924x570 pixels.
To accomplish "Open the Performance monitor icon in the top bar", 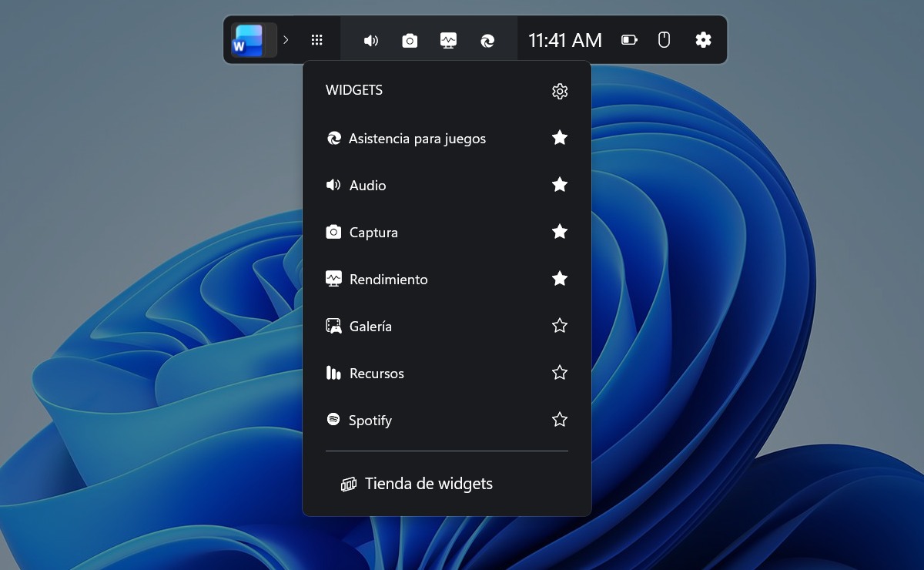I will pyautogui.click(x=448, y=40).
